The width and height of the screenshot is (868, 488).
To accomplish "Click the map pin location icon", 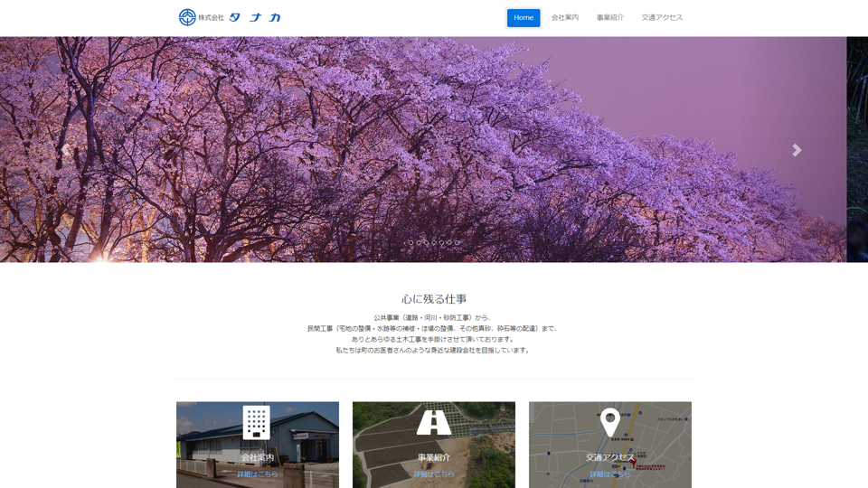I will pos(610,421).
